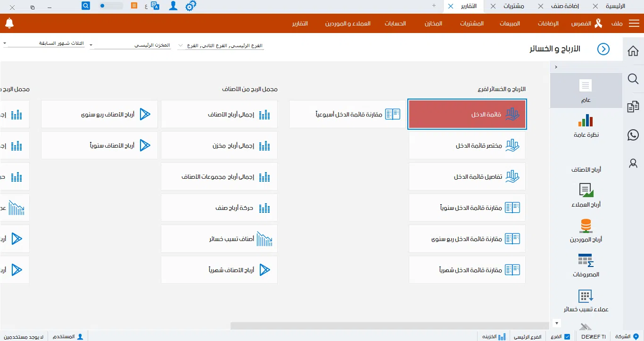Open the أصناف تسبب خسائر report
The image size is (644, 341).
[219, 239]
